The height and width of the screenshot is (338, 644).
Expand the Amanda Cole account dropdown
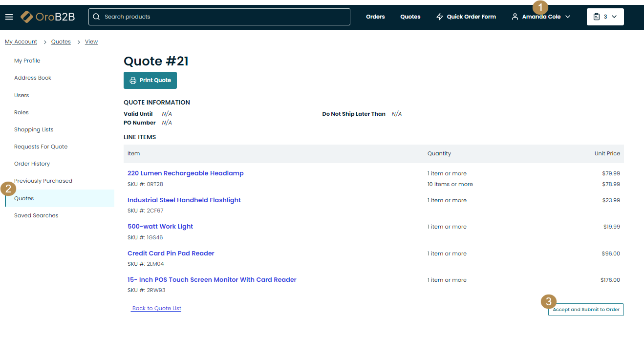(568, 17)
